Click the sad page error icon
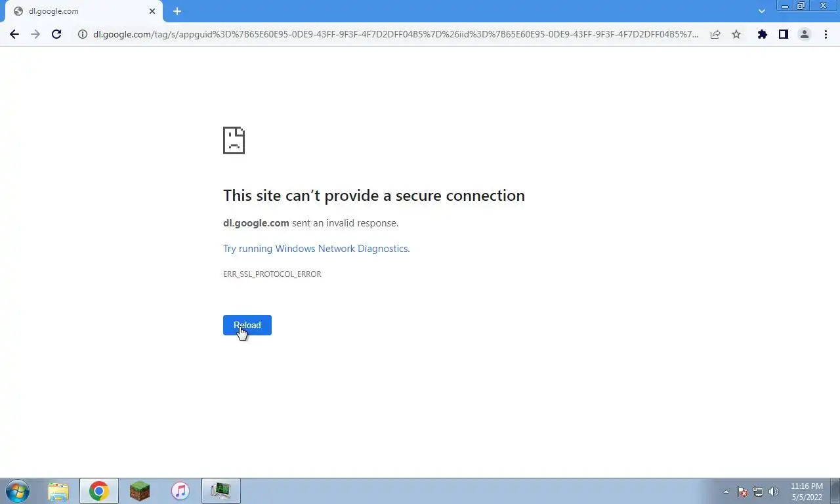The image size is (840, 504). pos(234,140)
